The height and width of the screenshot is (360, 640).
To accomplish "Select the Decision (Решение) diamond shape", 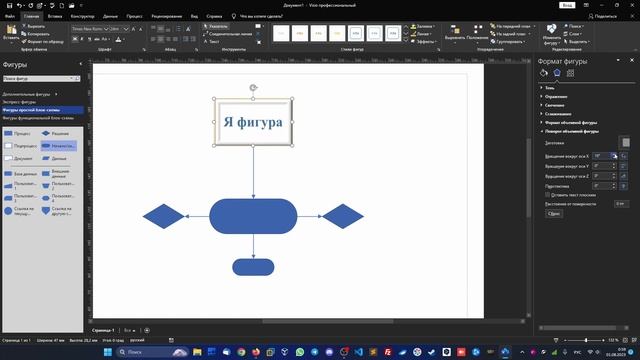I will (x=56, y=133).
